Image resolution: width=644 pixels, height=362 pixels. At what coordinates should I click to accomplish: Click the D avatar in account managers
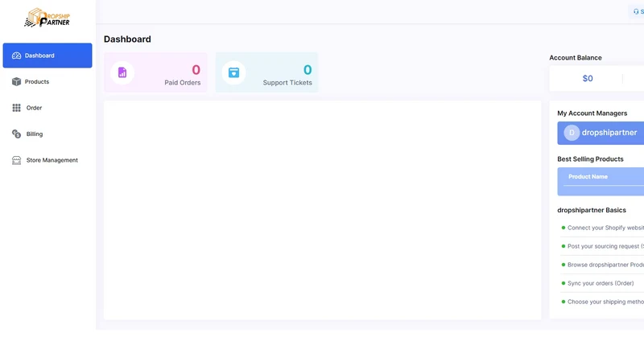[572, 133]
